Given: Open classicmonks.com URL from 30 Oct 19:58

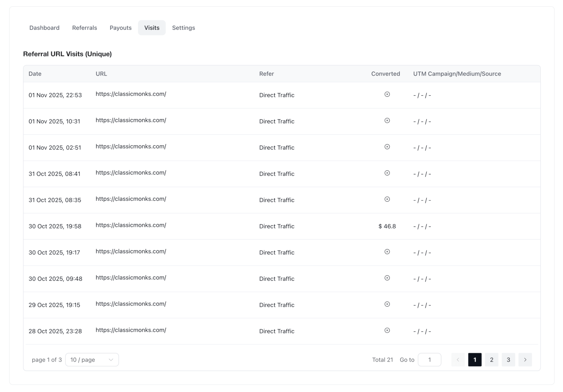Looking at the screenshot, I should 131,225.
